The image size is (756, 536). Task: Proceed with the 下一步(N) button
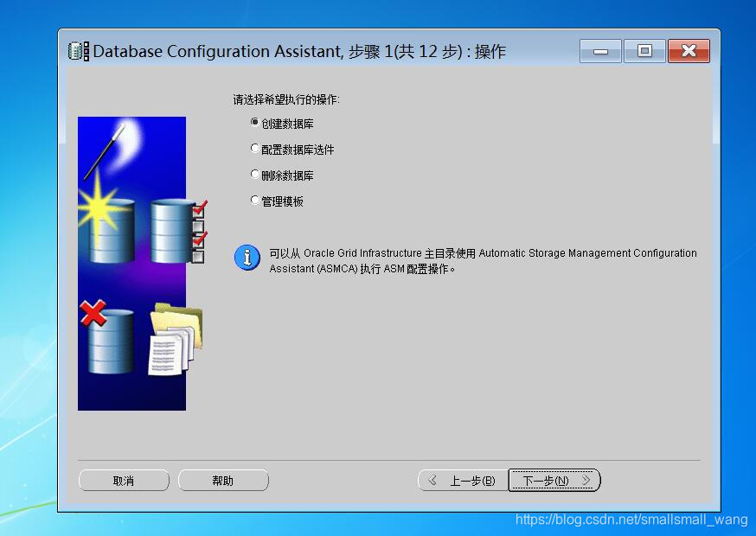(x=554, y=481)
